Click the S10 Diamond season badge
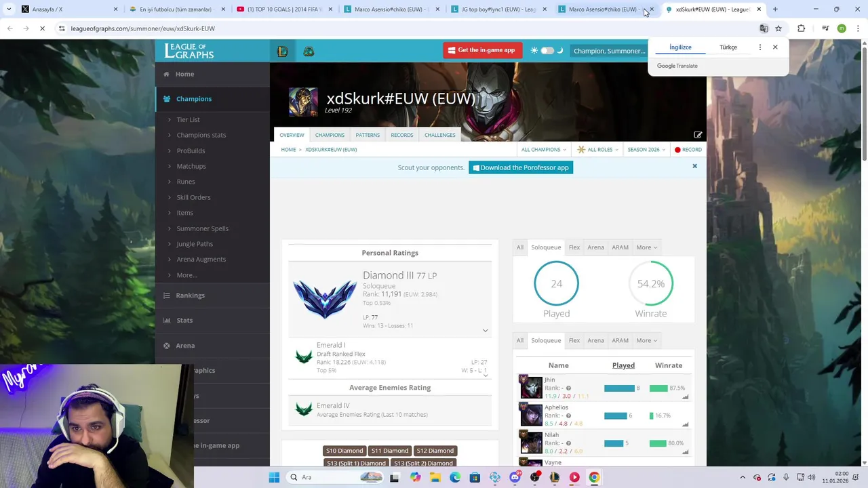The image size is (868, 488). [x=344, y=451]
